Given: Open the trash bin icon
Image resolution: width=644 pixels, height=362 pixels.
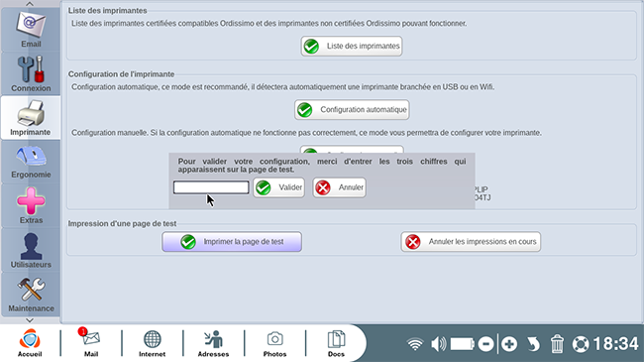Looking at the screenshot, I should tap(557, 344).
